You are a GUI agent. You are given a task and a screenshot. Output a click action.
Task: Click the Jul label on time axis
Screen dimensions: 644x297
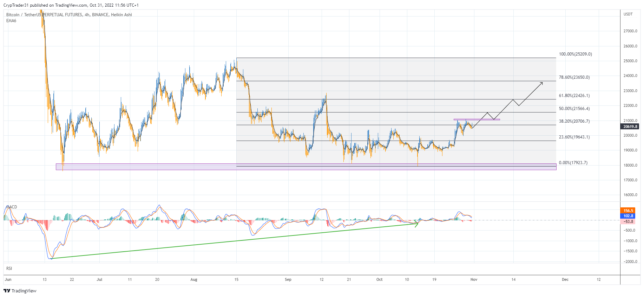(x=99, y=280)
